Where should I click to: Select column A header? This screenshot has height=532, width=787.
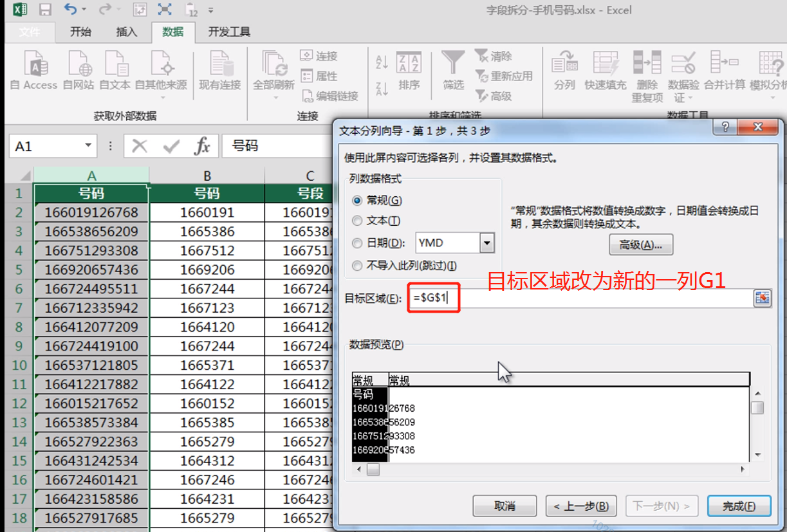click(x=91, y=176)
